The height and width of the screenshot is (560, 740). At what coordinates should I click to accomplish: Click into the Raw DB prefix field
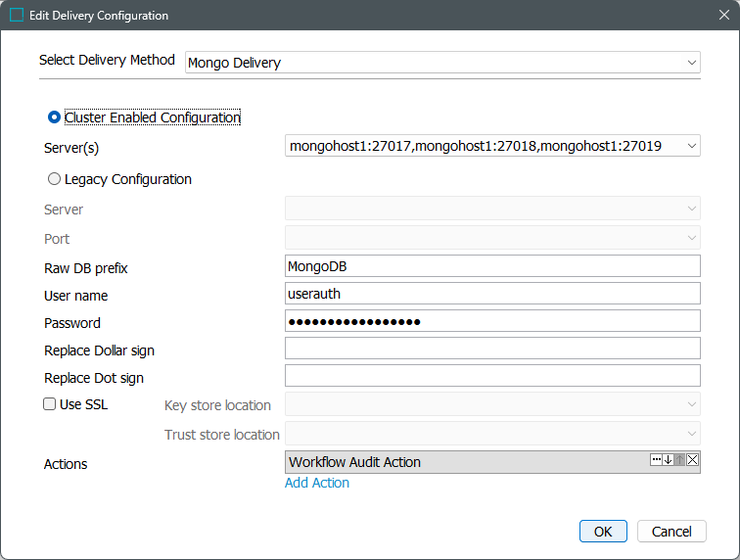[x=492, y=266]
